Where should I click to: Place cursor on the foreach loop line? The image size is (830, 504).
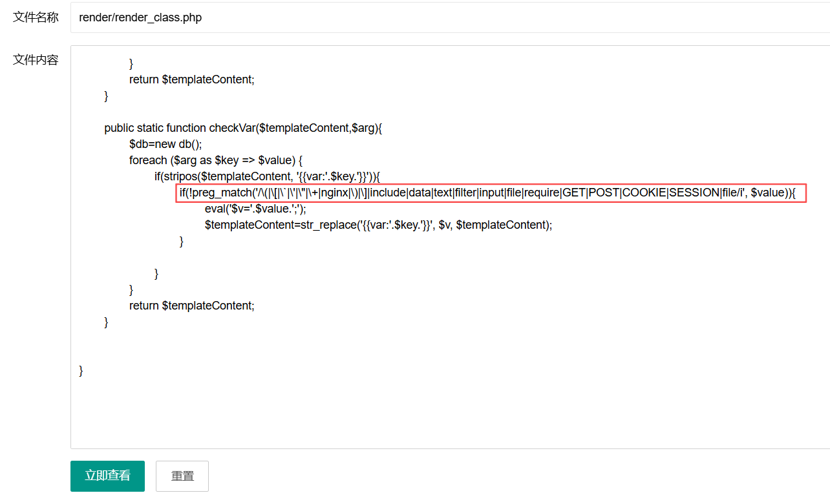(216, 160)
